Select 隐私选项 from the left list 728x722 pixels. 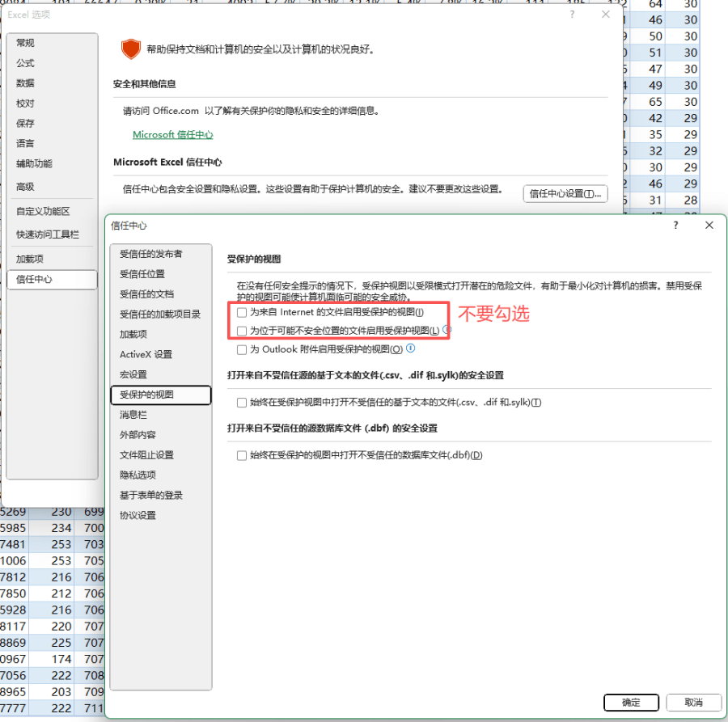[x=138, y=475]
